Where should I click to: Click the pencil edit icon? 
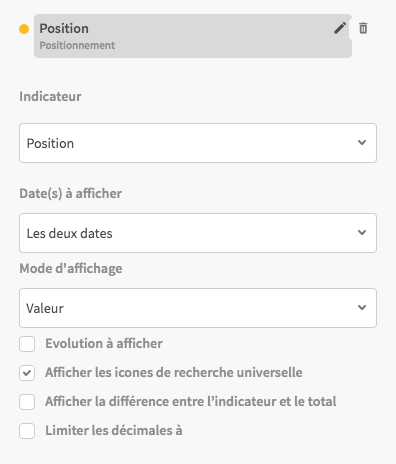click(340, 28)
